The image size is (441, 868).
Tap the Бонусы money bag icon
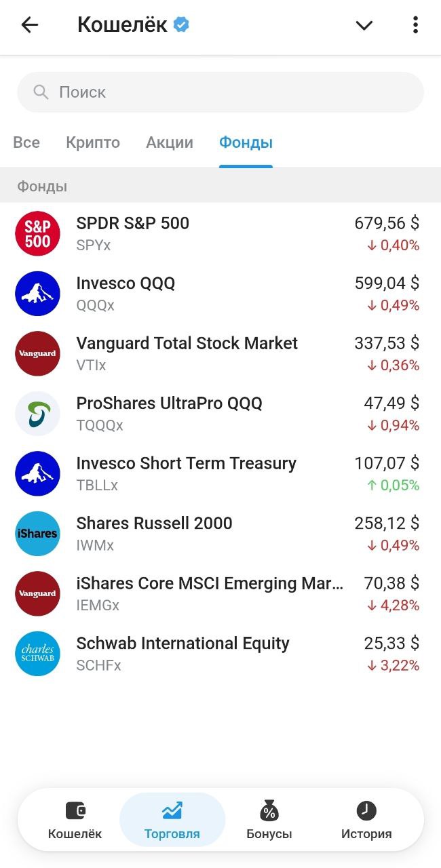pyautogui.click(x=269, y=811)
